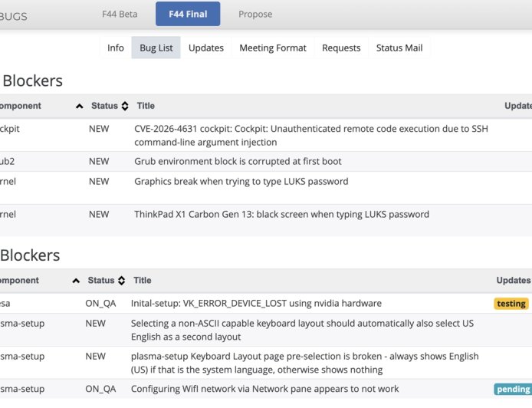Click the Title column header in the upper table
Viewport: 532px width, 408px height.
146,106
